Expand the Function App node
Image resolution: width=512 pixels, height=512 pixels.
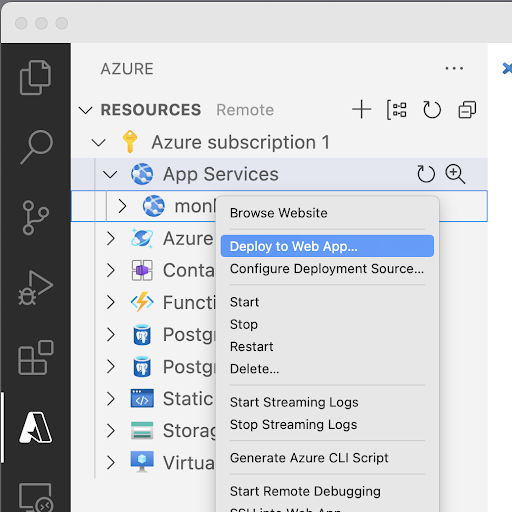(x=110, y=302)
